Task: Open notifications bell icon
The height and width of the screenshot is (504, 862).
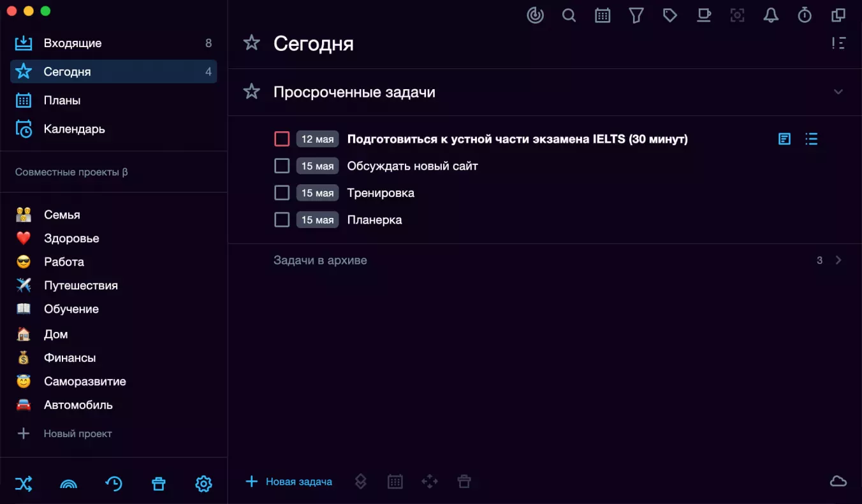Action: [x=771, y=15]
